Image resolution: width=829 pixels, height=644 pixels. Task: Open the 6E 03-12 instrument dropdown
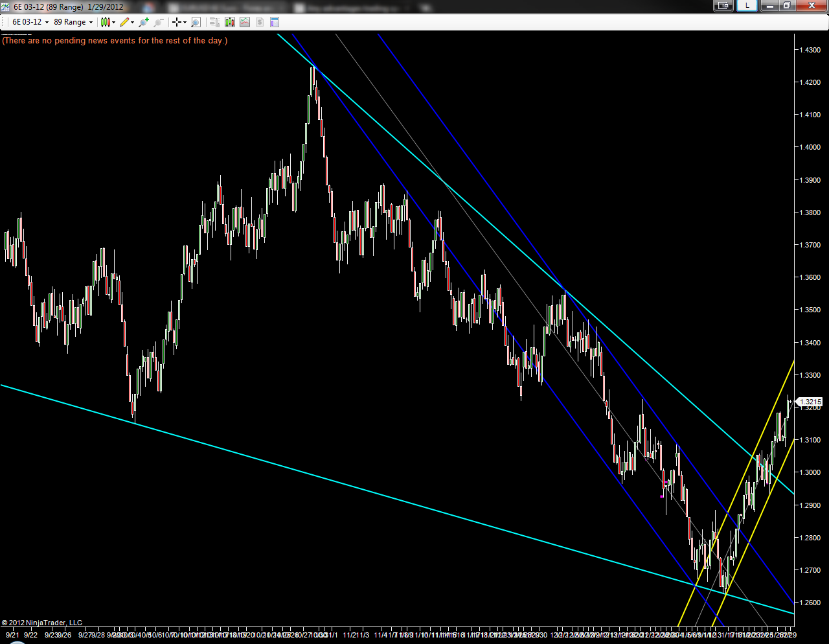pos(30,22)
